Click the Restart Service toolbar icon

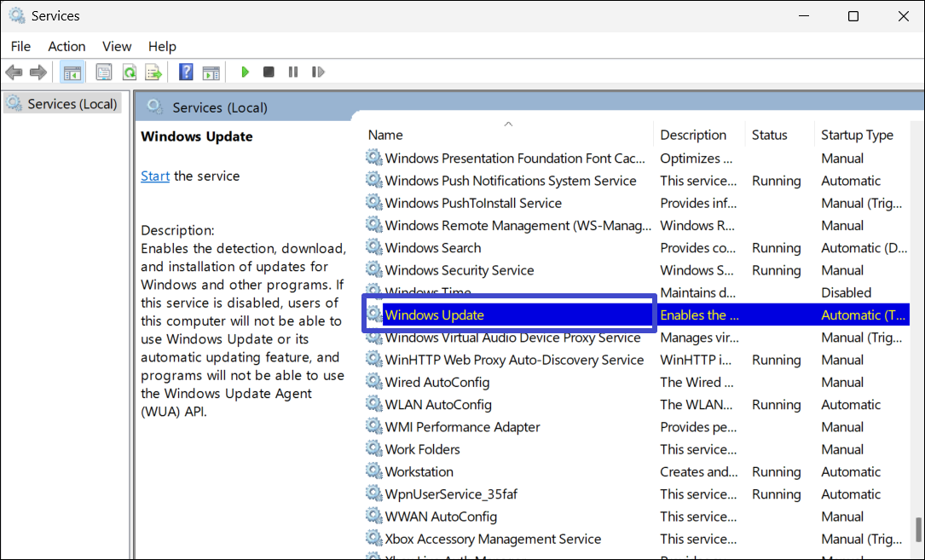(318, 72)
